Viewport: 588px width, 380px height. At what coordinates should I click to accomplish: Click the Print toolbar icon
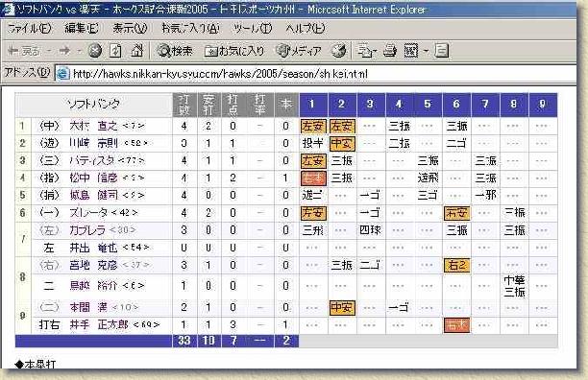pyautogui.click(x=390, y=51)
